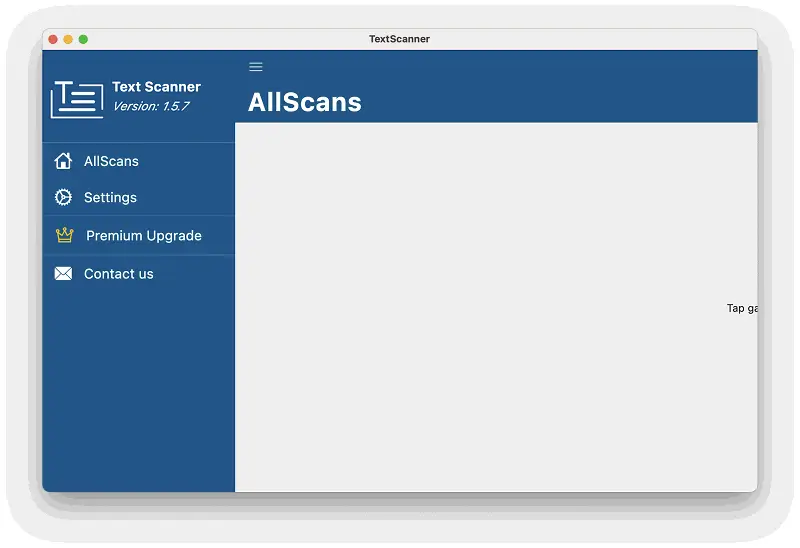Click the TextScanner window title
This screenshot has width=800, height=548.
pos(399,39)
